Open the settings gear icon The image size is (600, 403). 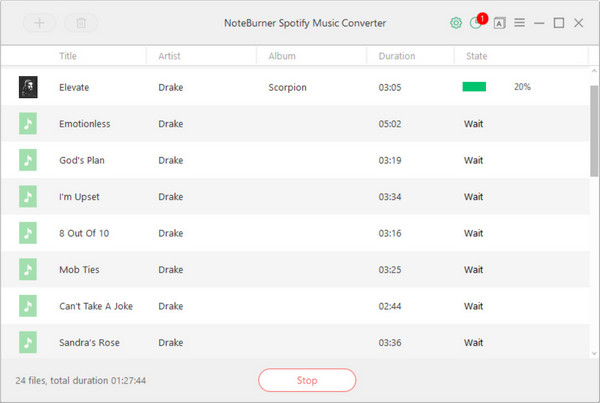click(456, 23)
